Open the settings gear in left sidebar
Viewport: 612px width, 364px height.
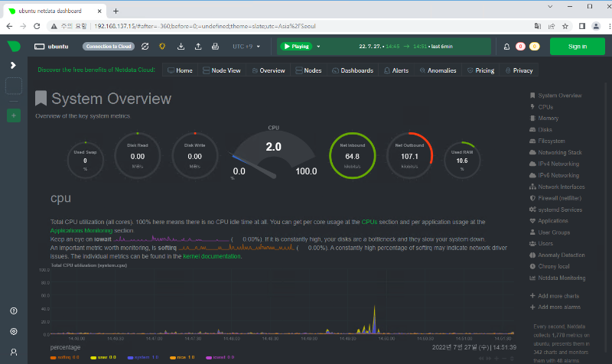coord(13,331)
